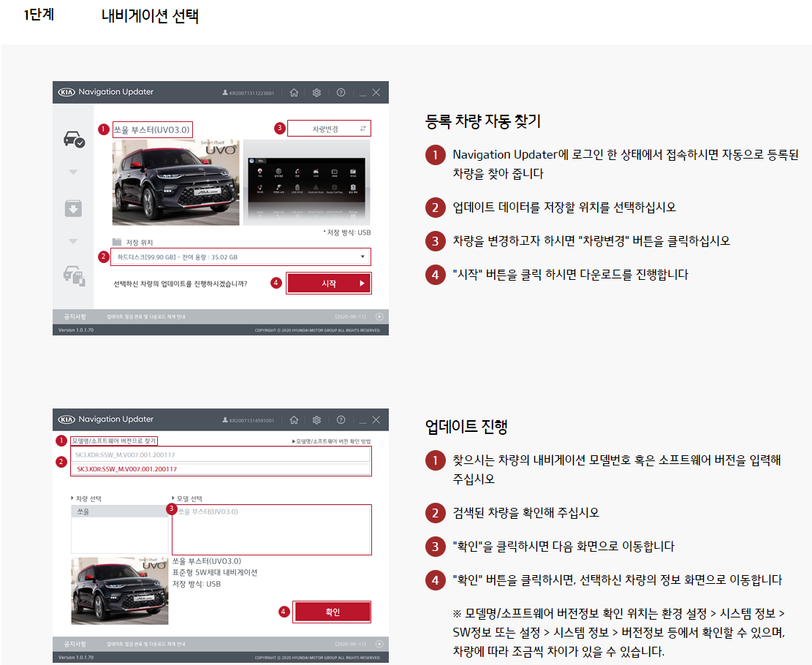Click small Soul car thumbnail near 확인 button
This screenshot has height=665, width=812.
click(x=120, y=591)
